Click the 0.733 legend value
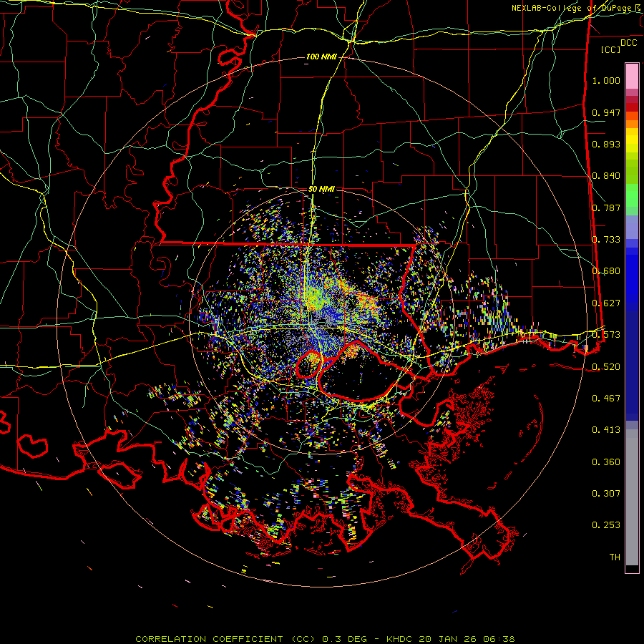 coord(606,240)
